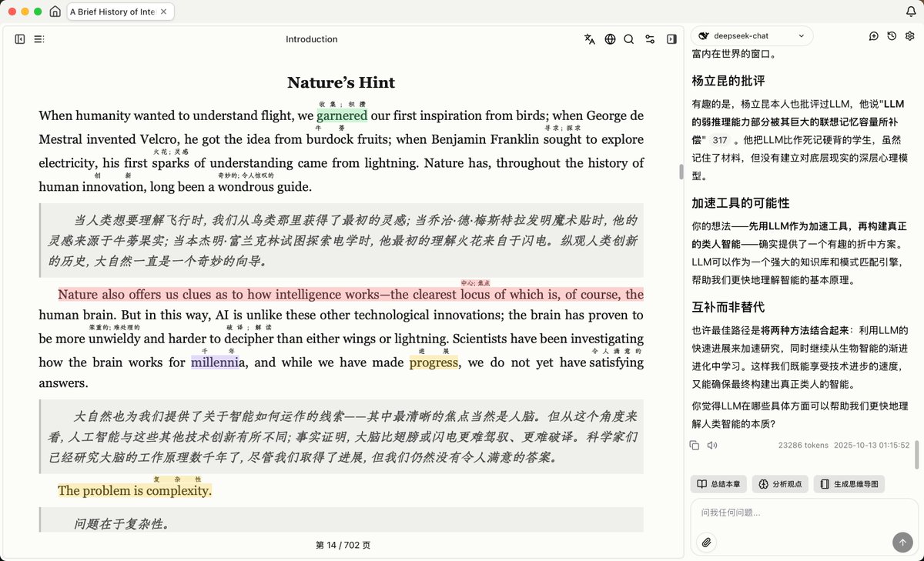This screenshot has height=561, width=924.
Task: Click the notification bell at top right
Action: tap(912, 12)
